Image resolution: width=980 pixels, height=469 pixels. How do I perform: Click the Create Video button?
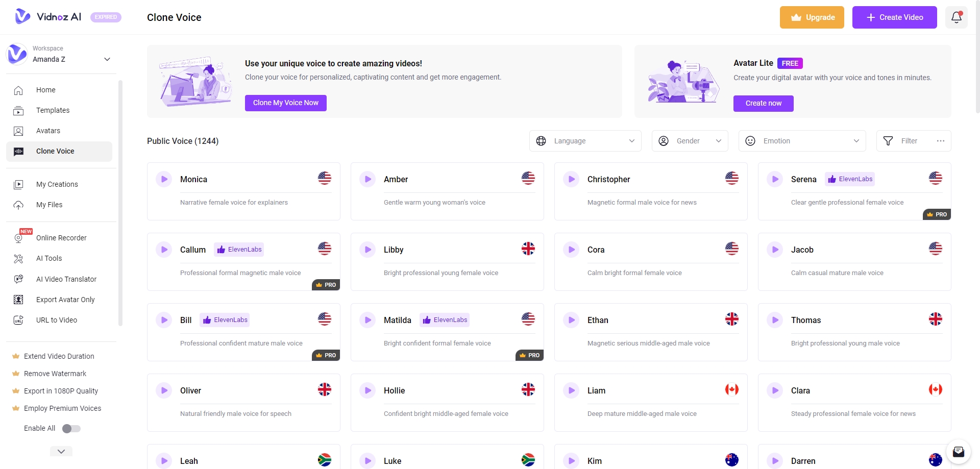[x=895, y=17]
